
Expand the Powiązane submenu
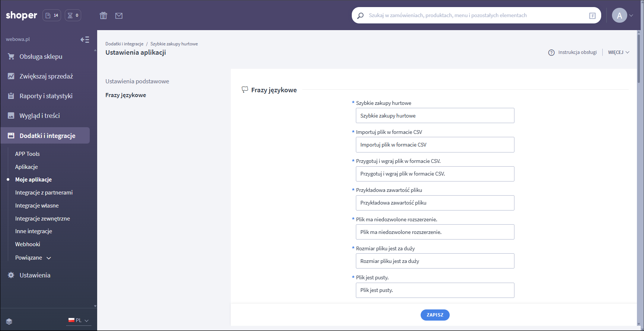pyautogui.click(x=33, y=258)
